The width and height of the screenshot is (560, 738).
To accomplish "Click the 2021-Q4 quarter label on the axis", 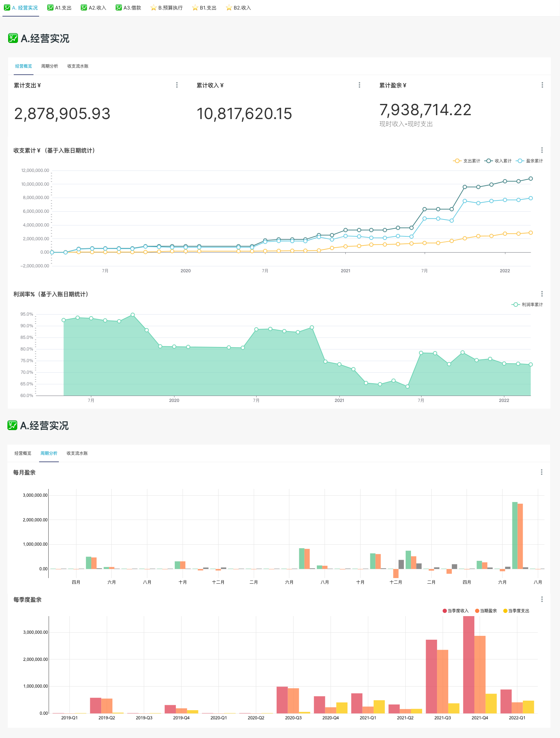I will tap(480, 718).
